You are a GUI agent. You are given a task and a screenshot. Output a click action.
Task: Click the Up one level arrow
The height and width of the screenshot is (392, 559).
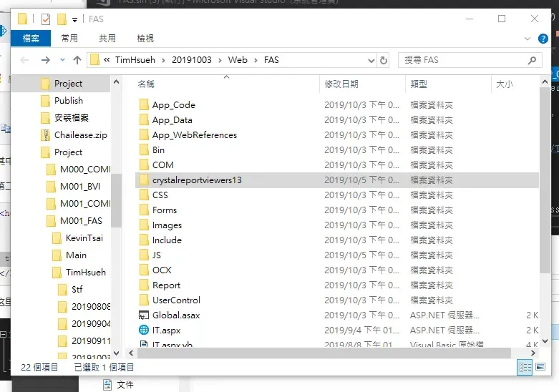click(77, 60)
